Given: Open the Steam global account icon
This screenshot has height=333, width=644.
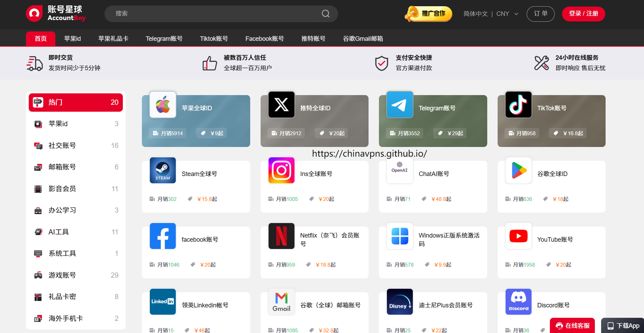Looking at the screenshot, I should pos(163,170).
